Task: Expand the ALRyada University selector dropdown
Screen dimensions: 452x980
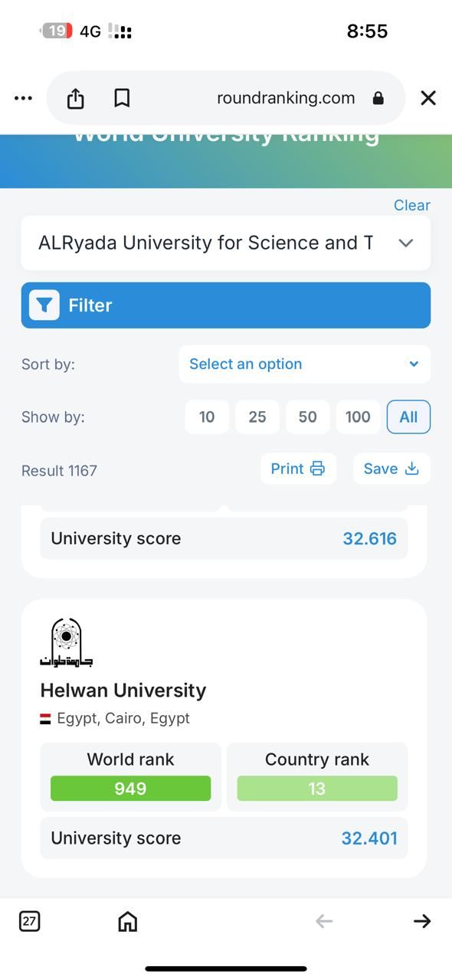Action: (225, 243)
